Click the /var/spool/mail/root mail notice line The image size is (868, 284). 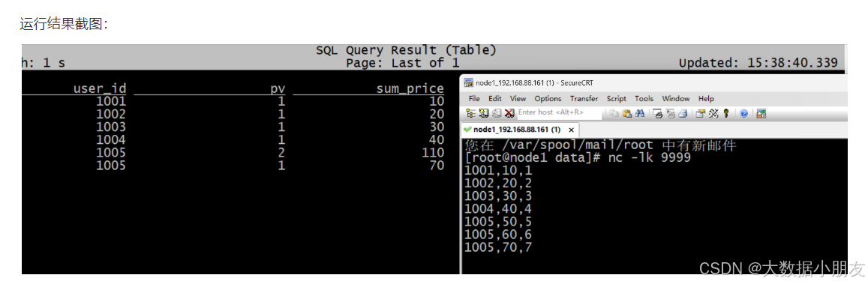tap(601, 145)
